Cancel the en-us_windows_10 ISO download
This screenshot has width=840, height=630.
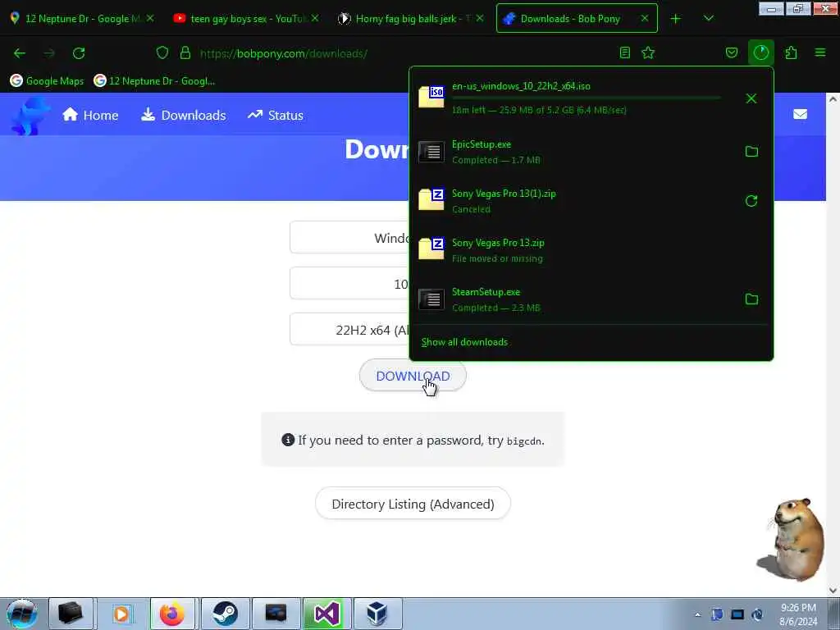click(751, 98)
